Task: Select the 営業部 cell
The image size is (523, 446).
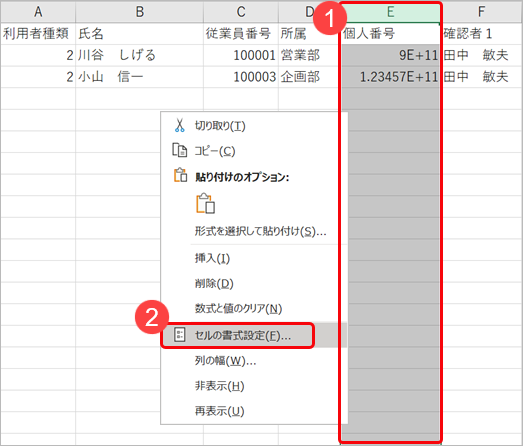Action: coord(310,55)
